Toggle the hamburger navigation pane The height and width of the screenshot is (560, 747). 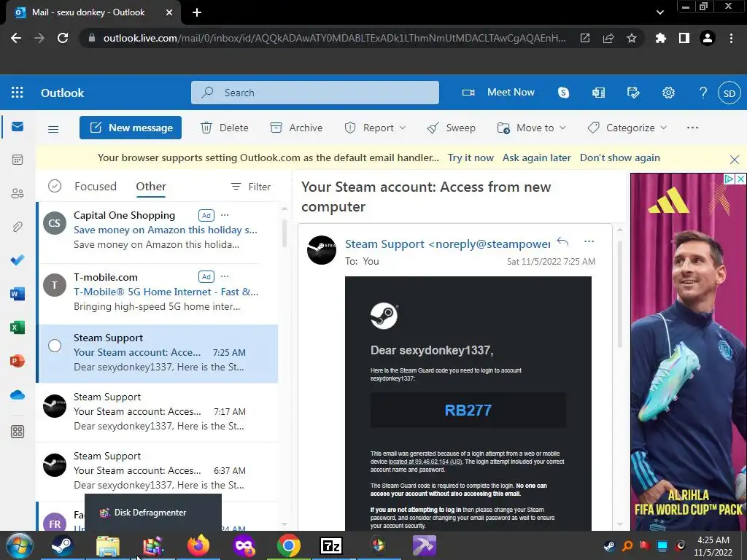pos(53,128)
